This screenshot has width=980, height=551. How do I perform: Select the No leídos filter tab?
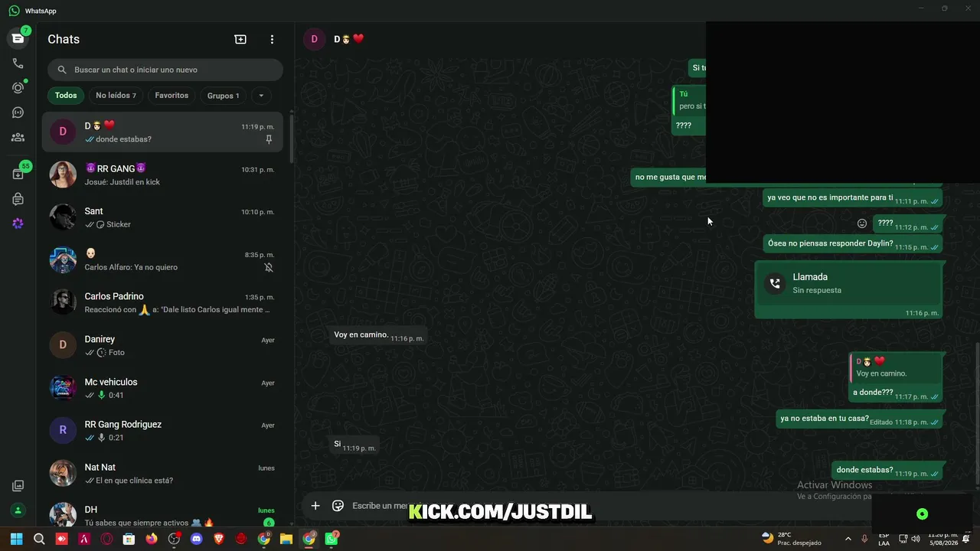(116, 96)
